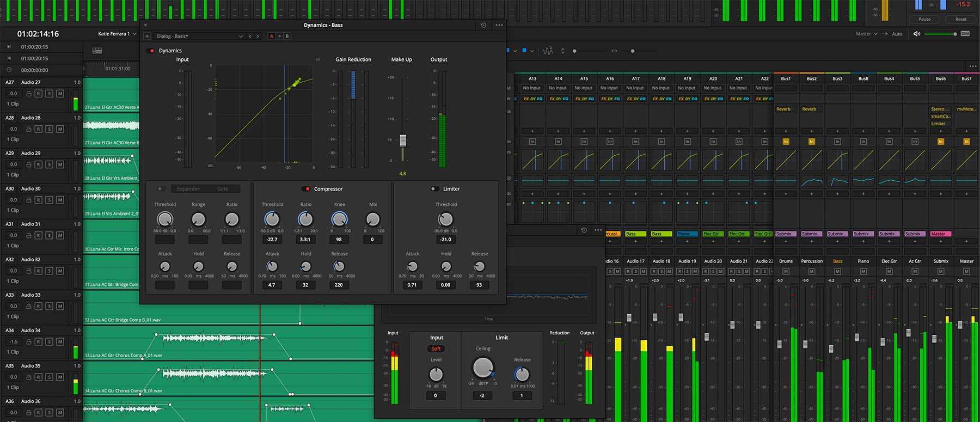Lock the Audio 27 track
Image resolution: width=980 pixels, height=422 pixels.
29,94
